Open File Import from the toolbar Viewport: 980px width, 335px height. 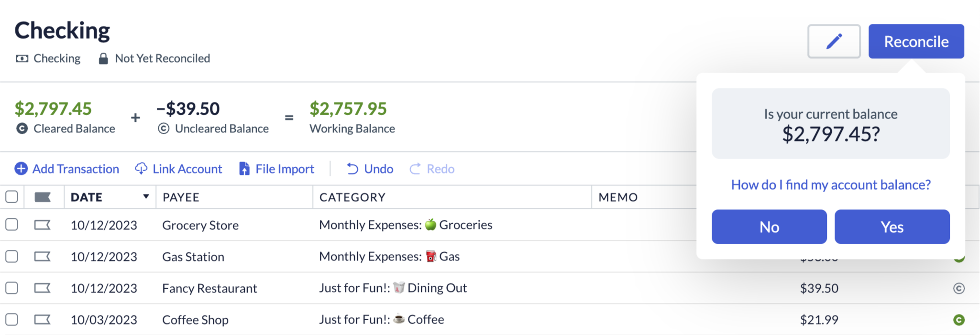pos(276,169)
